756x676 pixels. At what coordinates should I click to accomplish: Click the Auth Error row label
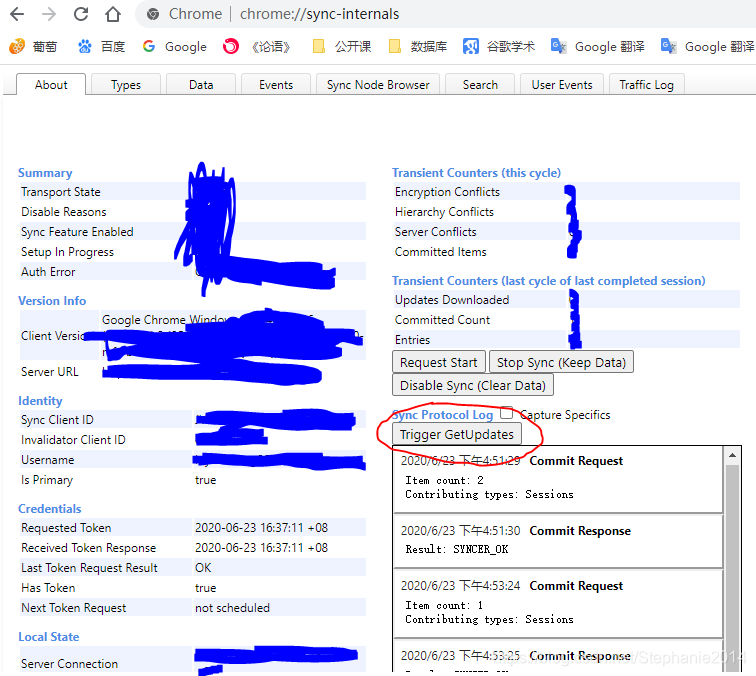48,272
